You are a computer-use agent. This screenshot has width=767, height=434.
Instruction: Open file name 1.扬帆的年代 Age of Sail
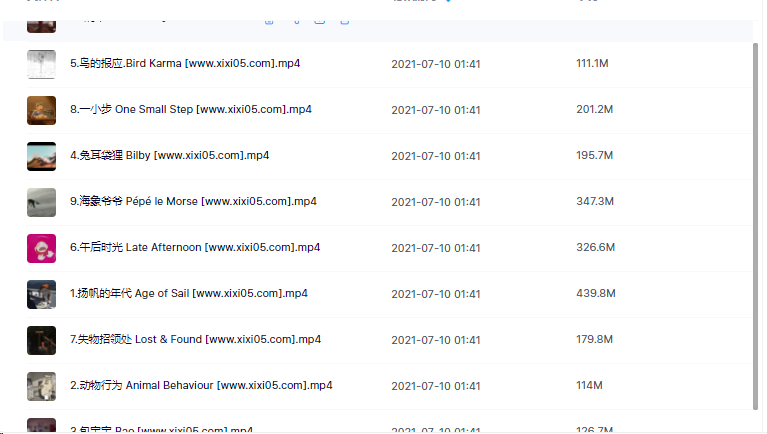[x=188, y=294]
